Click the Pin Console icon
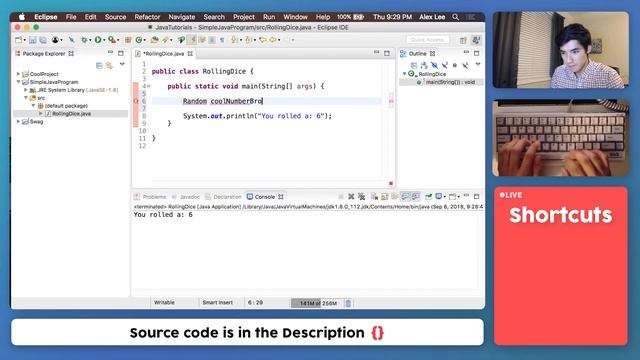 pos(428,197)
